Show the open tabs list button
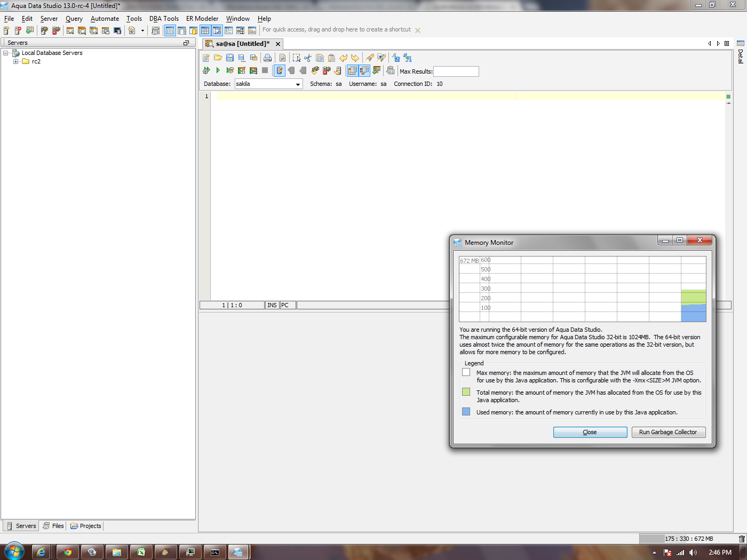Viewport: 747px width, 560px height. (727, 44)
